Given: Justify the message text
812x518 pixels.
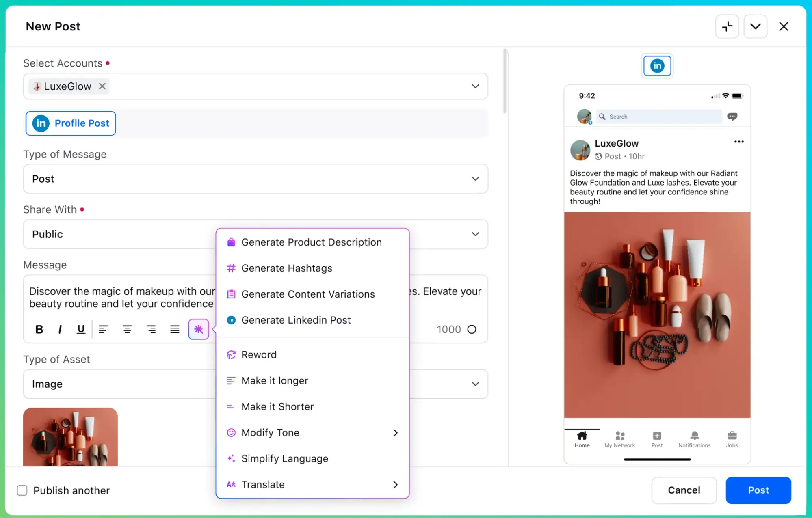Looking at the screenshot, I should pos(174,329).
